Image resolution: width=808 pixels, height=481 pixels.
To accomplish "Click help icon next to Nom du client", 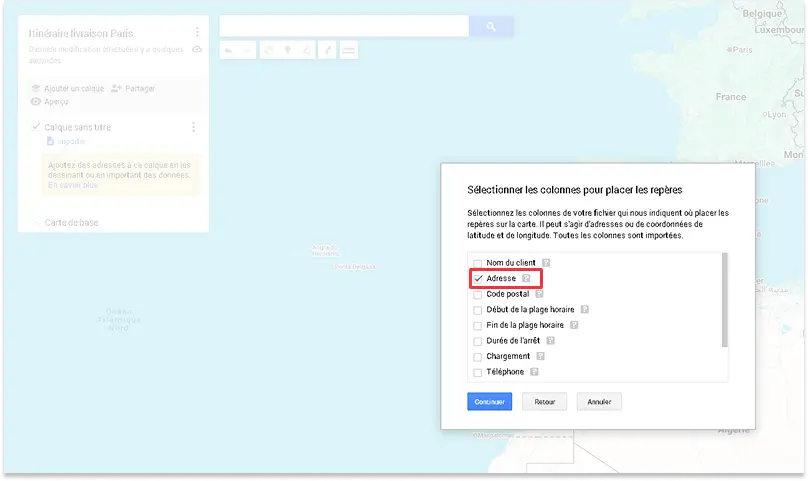I will 546,263.
